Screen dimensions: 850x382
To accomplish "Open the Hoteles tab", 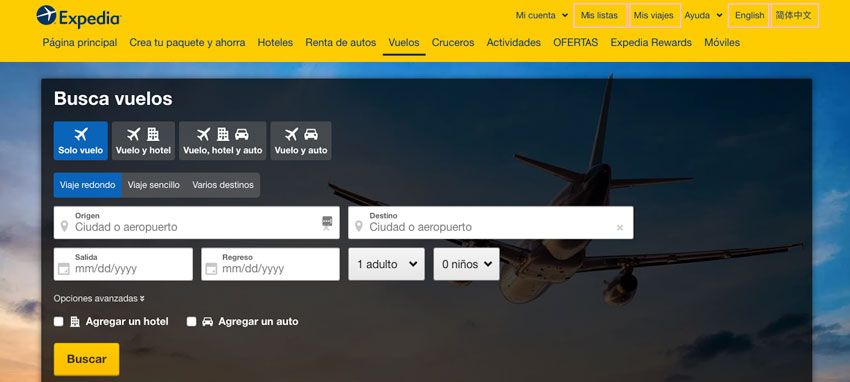I will (x=275, y=42).
